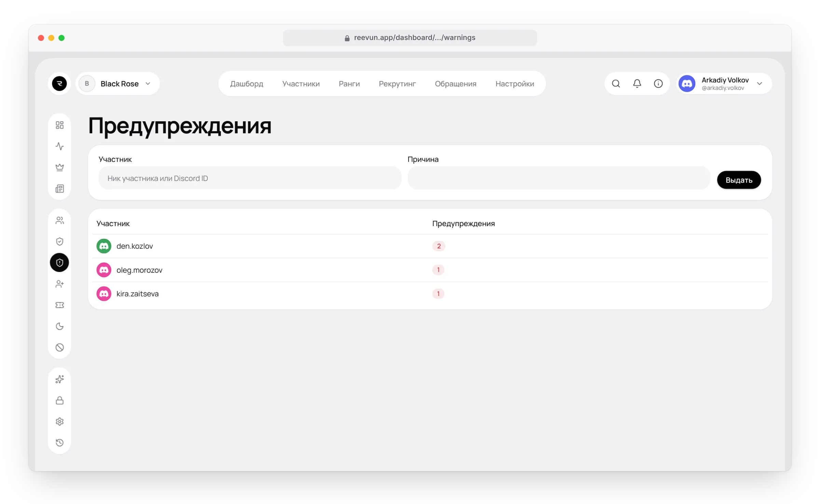Click kira.zaitseva's pink Discord avatar
This screenshot has width=820, height=504.
pos(104,294)
